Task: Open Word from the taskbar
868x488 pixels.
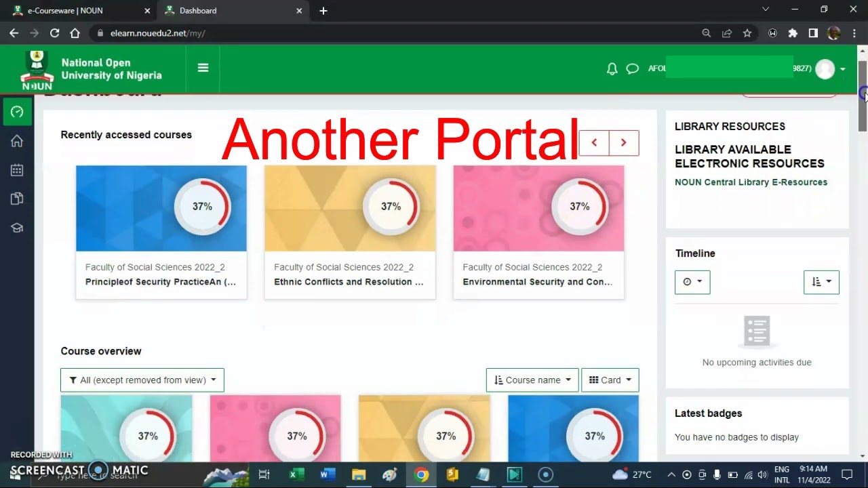Action: click(328, 474)
